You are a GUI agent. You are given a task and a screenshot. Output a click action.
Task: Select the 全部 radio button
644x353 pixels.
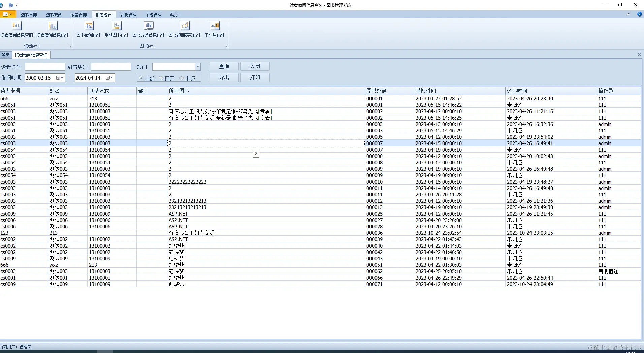pyautogui.click(x=141, y=78)
